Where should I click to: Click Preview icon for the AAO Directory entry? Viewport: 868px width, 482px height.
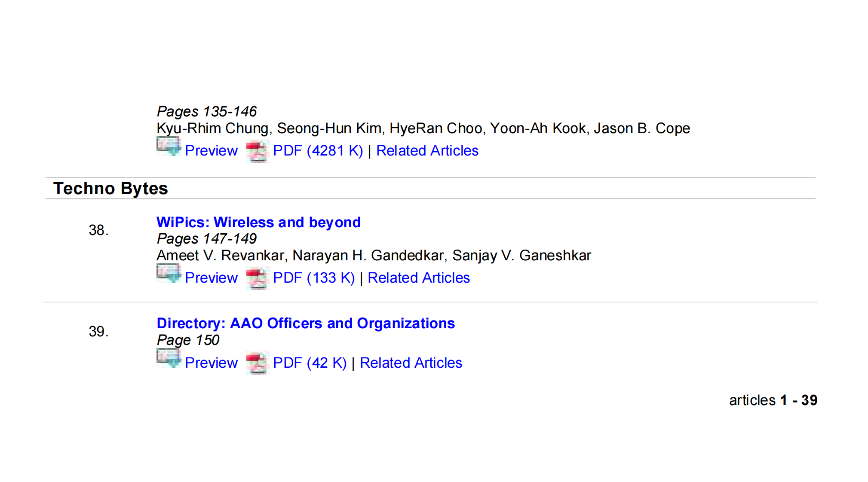168,358
